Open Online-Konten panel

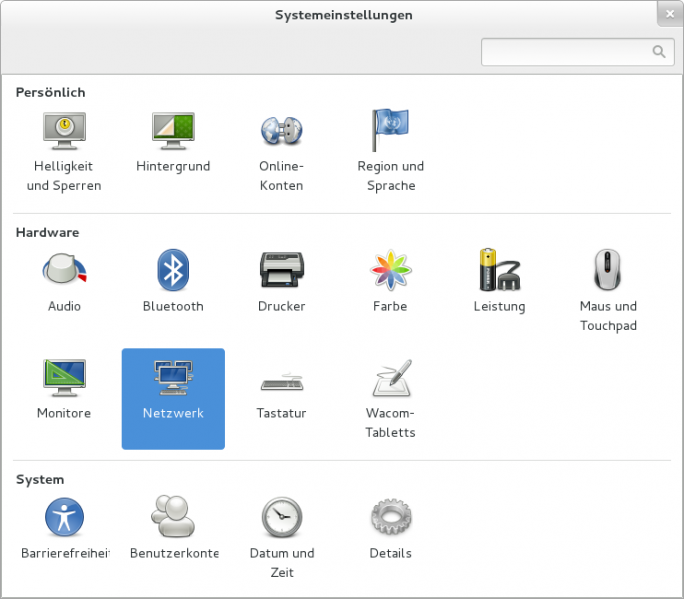[x=281, y=151]
